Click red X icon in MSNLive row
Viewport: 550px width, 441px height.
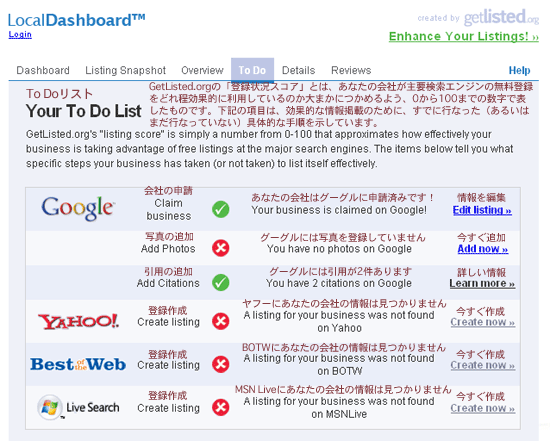(221, 407)
